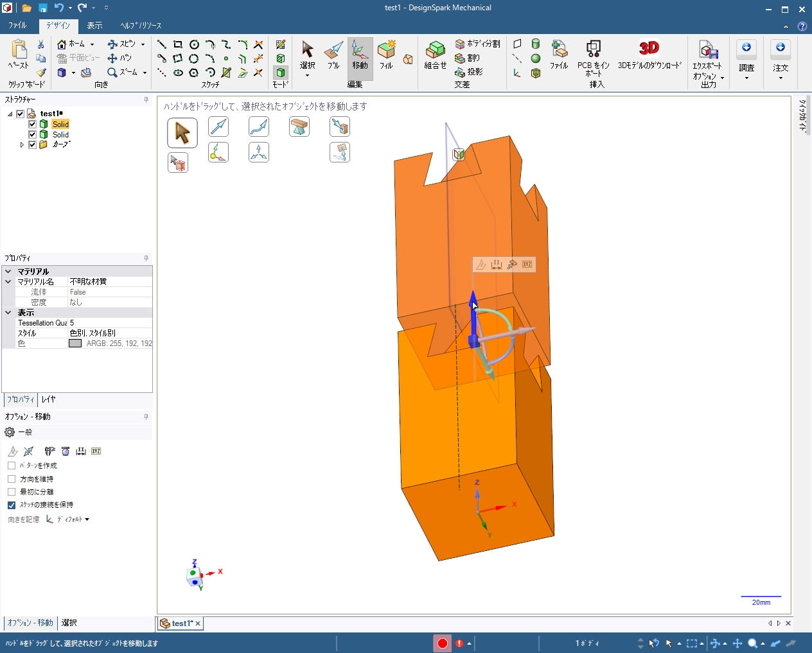Uncheck スケッチの接続を保持 option
This screenshot has height=653, width=812.
pos(12,505)
